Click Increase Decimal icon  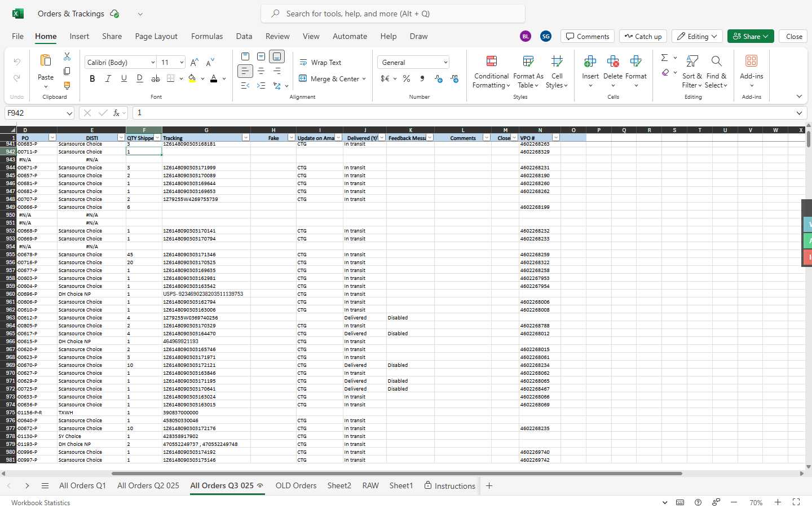[x=439, y=78]
